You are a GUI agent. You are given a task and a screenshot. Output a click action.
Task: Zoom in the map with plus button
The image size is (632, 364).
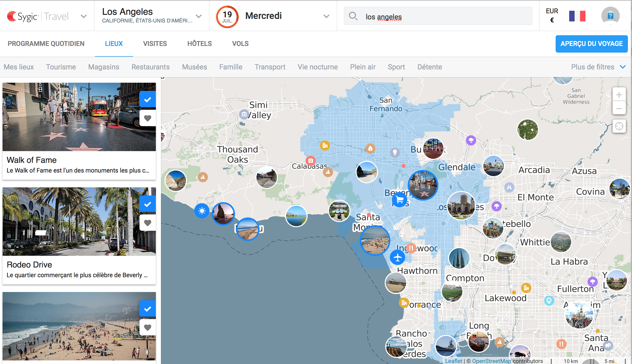619,95
